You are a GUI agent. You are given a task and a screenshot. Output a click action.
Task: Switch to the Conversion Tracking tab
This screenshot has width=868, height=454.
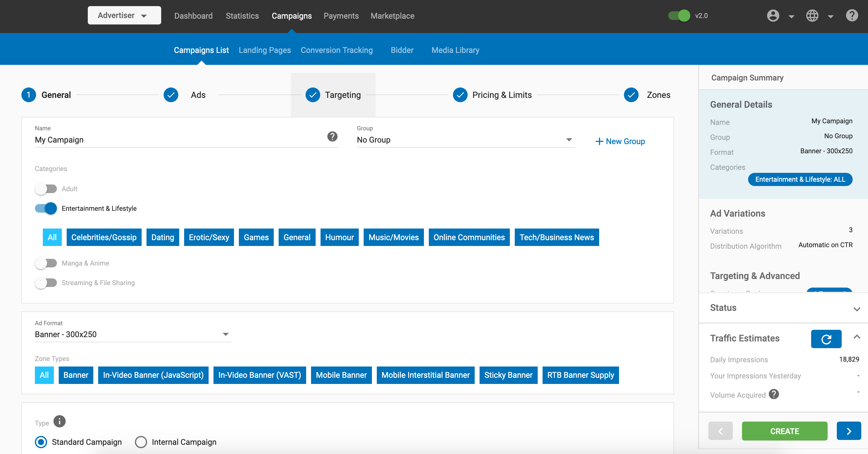(336, 50)
